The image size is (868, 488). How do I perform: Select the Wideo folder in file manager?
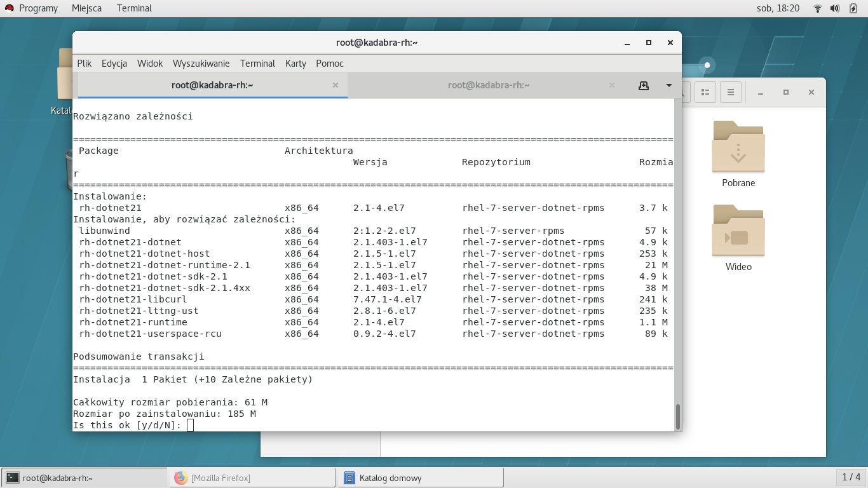click(738, 238)
